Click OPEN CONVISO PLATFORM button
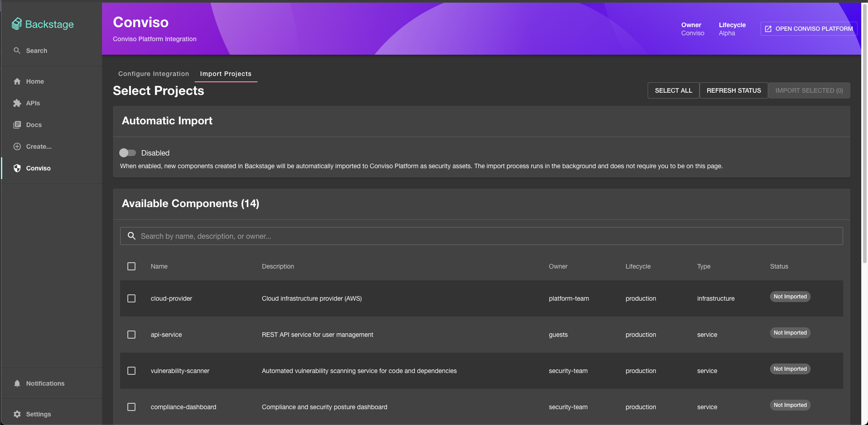868x425 pixels. coord(809,29)
